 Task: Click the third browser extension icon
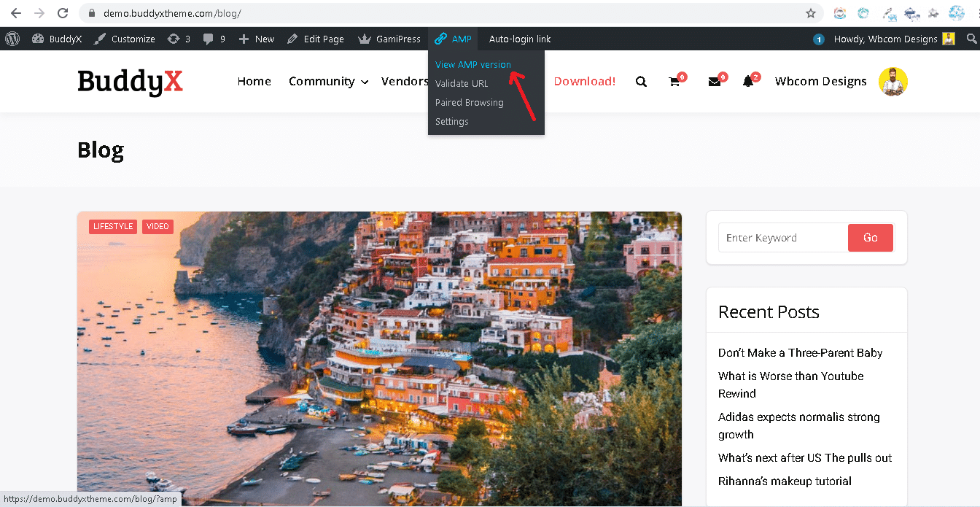pyautogui.click(x=889, y=13)
